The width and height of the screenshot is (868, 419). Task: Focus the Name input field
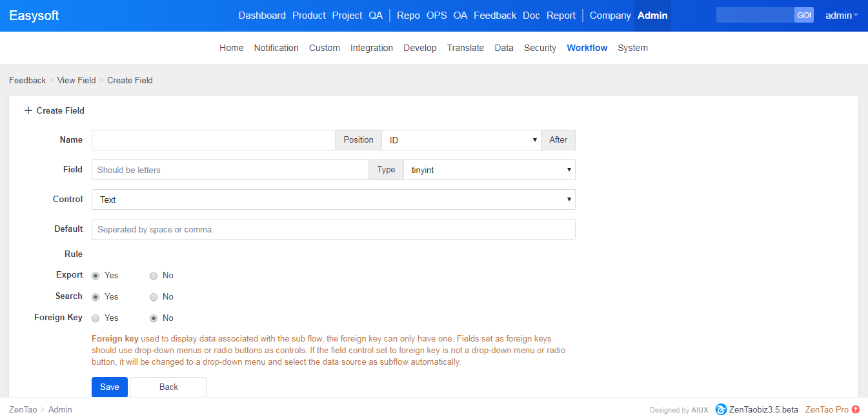(213, 140)
